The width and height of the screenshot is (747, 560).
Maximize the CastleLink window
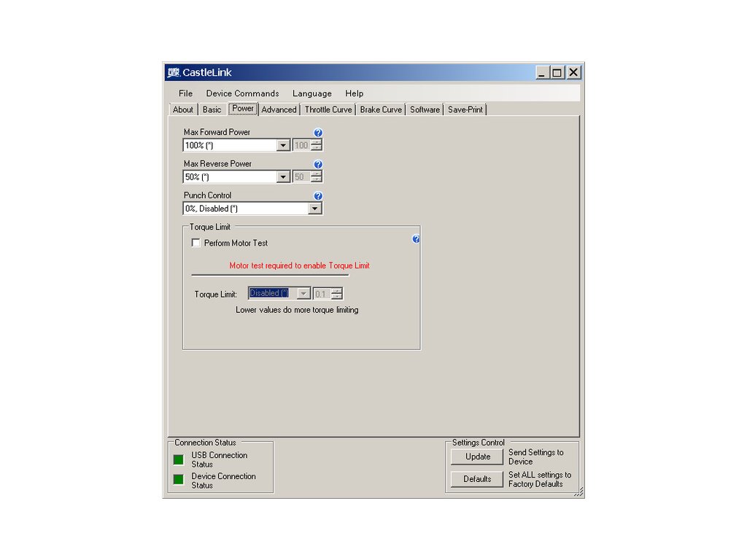[557, 72]
